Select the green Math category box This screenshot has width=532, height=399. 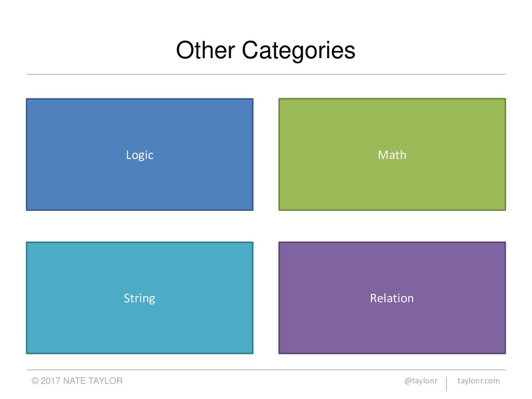click(x=392, y=154)
